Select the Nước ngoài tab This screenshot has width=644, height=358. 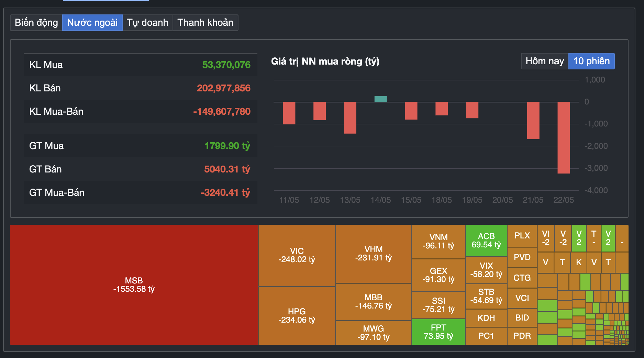tap(92, 23)
